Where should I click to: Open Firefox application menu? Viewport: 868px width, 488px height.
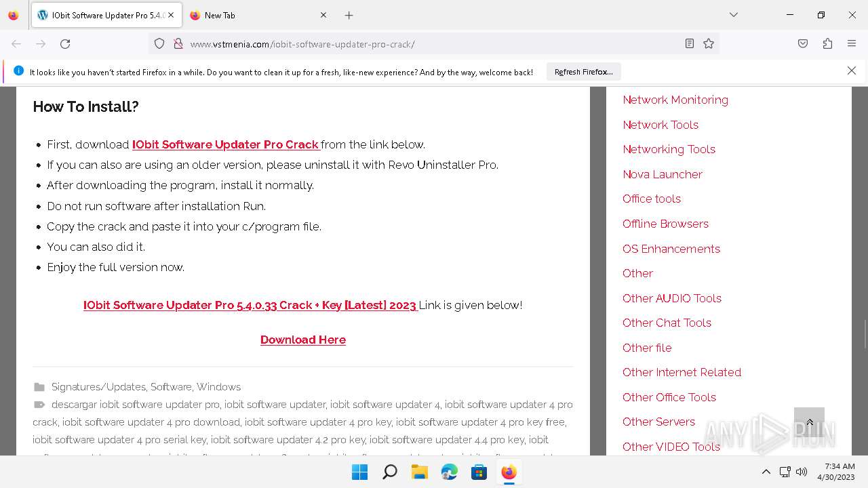point(852,43)
